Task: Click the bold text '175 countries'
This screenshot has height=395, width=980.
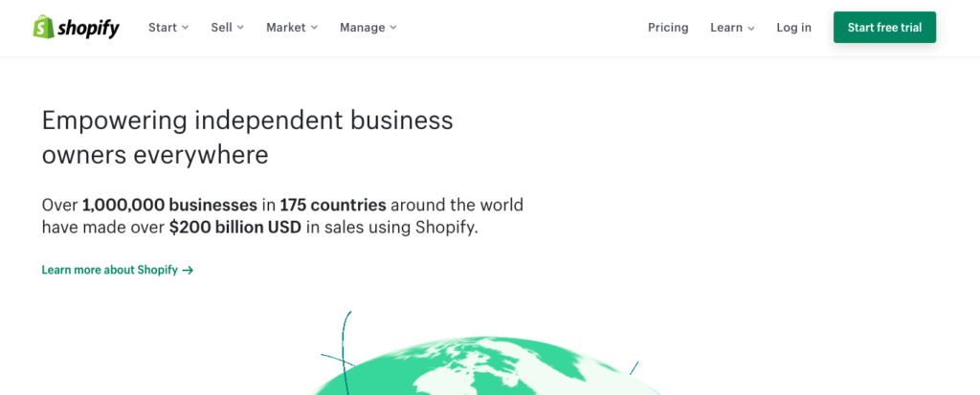Action: tap(333, 205)
